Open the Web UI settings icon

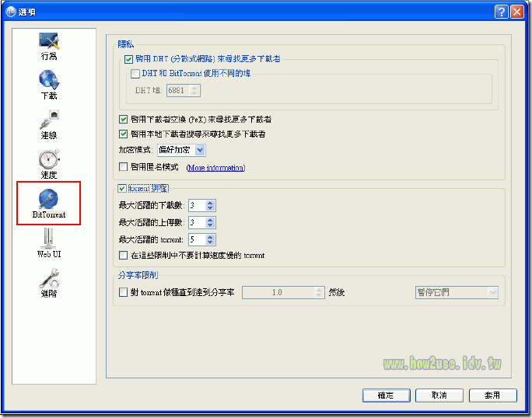click(x=49, y=239)
